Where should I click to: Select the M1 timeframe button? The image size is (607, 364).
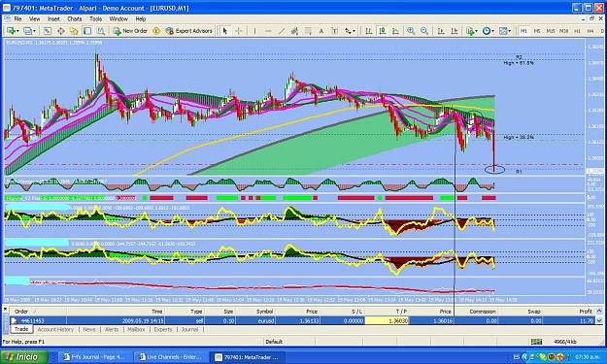523,31
